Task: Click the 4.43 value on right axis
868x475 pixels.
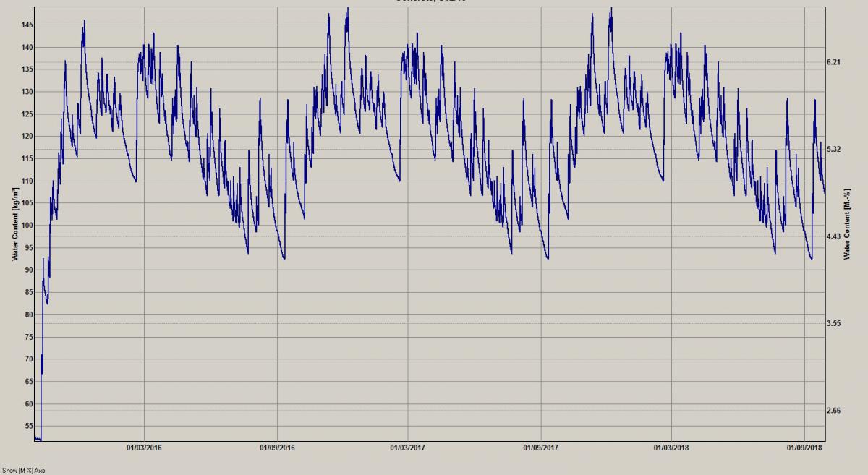Action: pos(833,236)
